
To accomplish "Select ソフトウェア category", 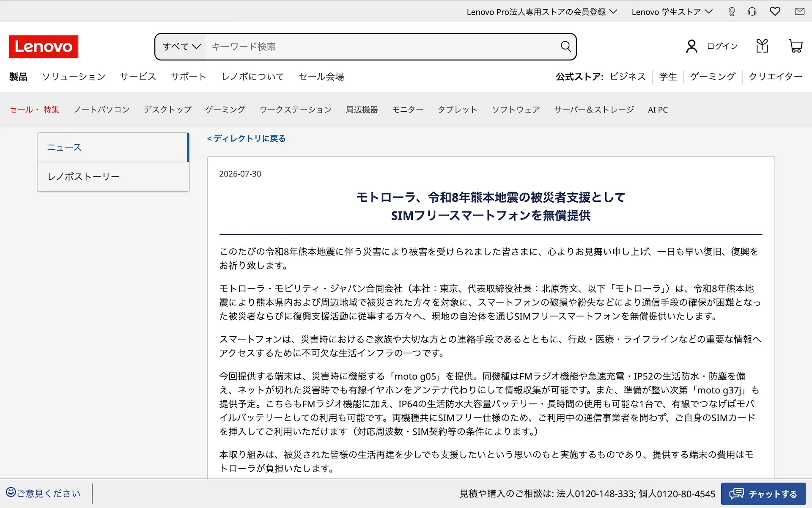I will pos(516,110).
